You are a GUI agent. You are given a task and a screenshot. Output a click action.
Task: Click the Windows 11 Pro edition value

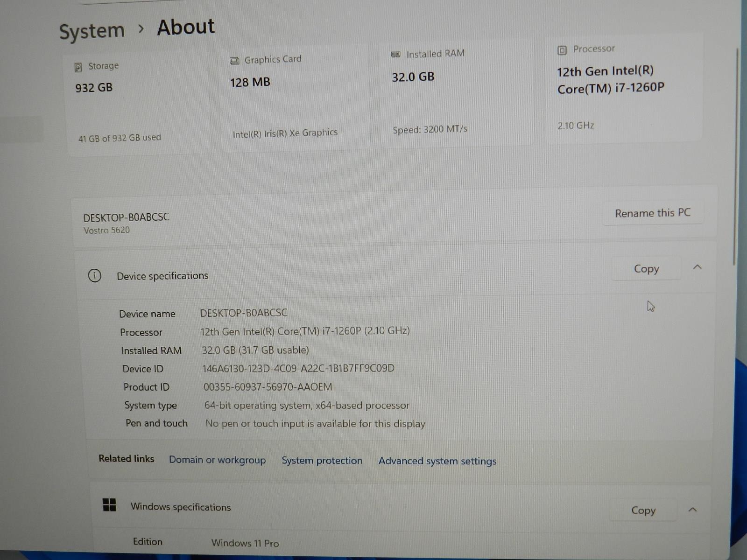tap(245, 543)
